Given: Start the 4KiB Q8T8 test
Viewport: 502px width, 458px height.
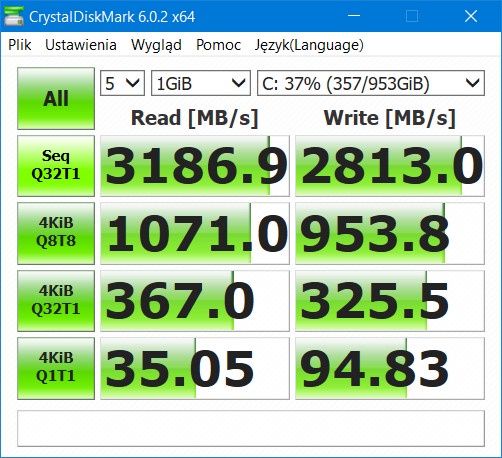Looking at the screenshot, I should 56,233.
